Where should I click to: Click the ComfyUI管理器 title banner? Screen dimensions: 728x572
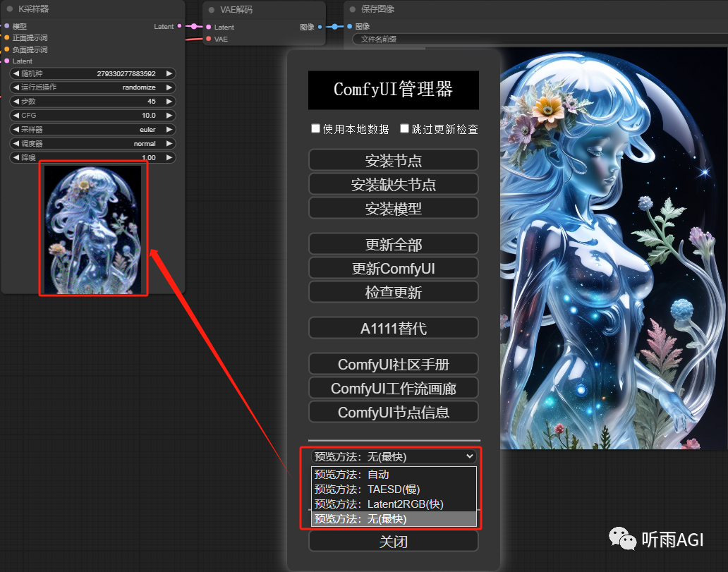coord(393,90)
